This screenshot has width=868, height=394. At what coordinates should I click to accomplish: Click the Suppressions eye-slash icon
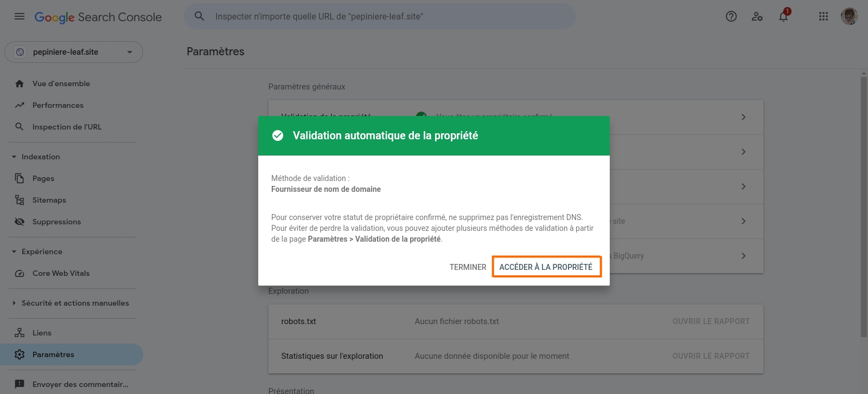[20, 221]
